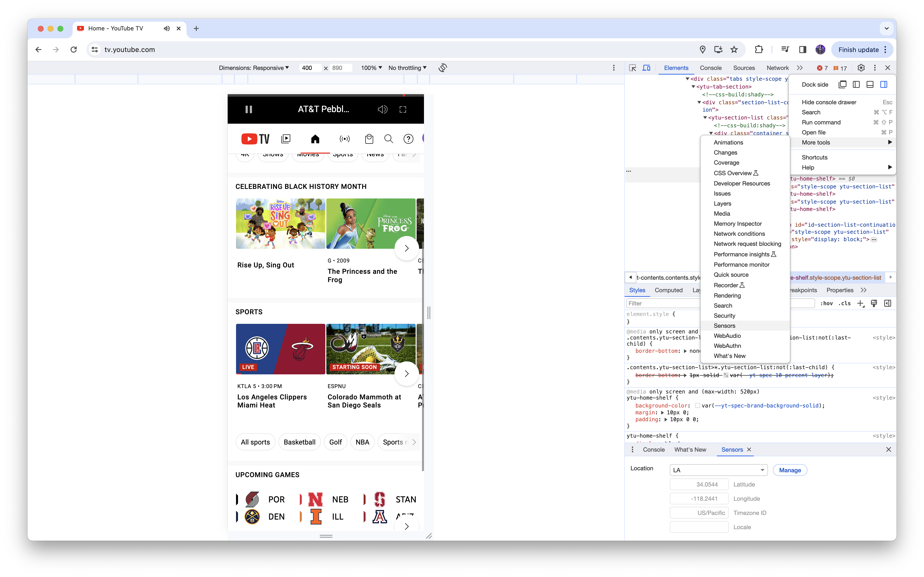Open DevTools settings gear
The width and height of the screenshot is (924, 577).
point(861,68)
